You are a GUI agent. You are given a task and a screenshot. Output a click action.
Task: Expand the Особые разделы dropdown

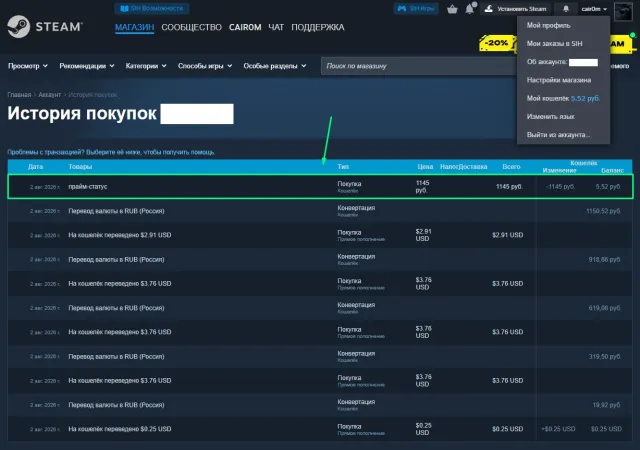tap(275, 66)
